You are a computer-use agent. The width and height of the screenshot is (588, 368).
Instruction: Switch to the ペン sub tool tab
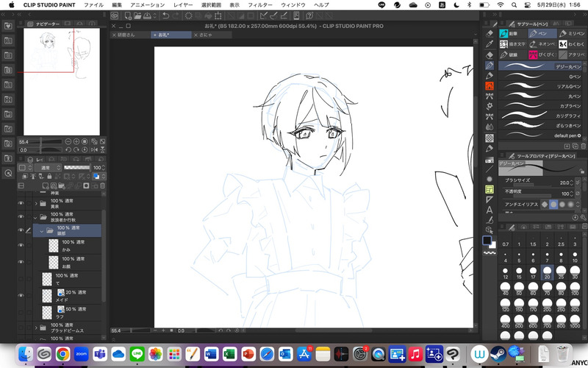(542, 33)
